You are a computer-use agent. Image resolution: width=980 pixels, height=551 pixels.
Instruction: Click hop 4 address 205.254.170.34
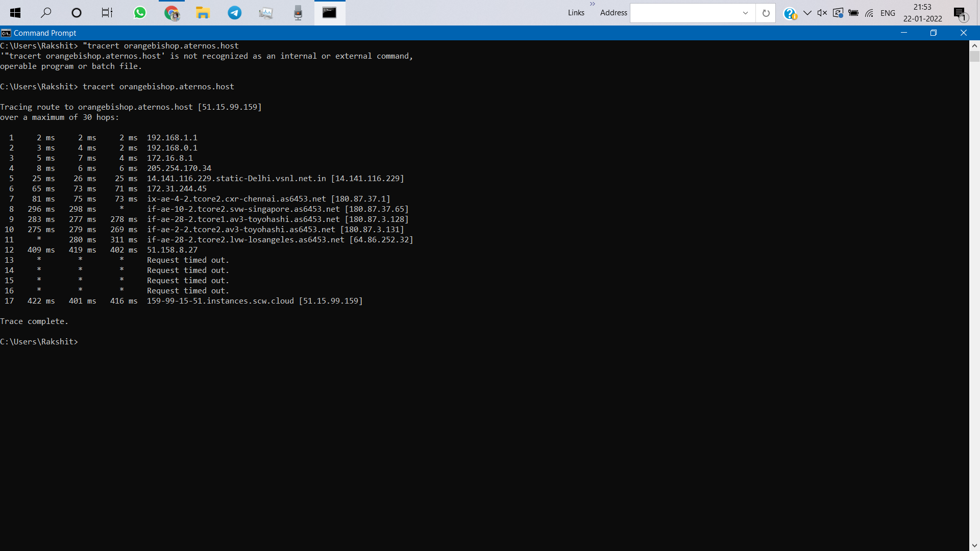pyautogui.click(x=179, y=168)
